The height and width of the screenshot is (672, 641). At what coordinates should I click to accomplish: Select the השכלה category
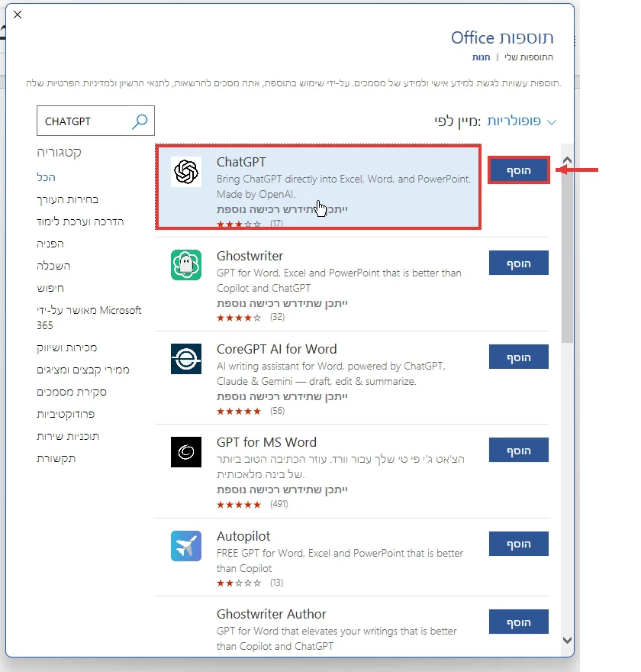coord(53,267)
